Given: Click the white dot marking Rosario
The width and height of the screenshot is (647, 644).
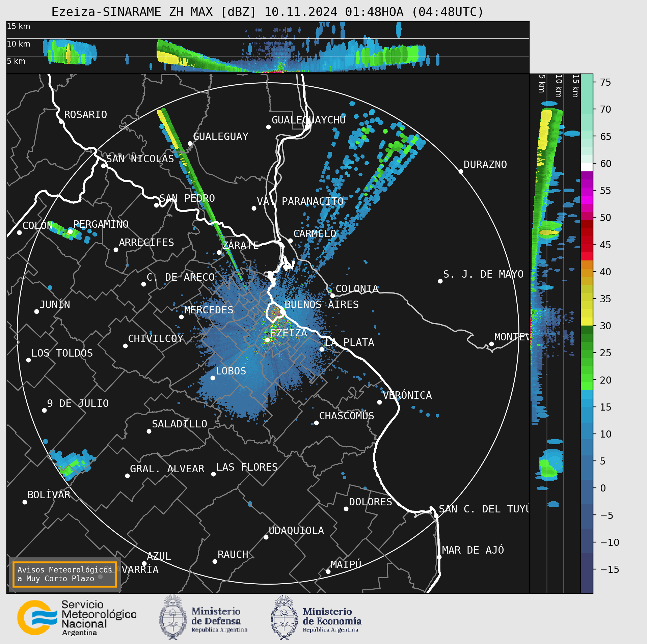Looking at the screenshot, I should click(x=61, y=122).
